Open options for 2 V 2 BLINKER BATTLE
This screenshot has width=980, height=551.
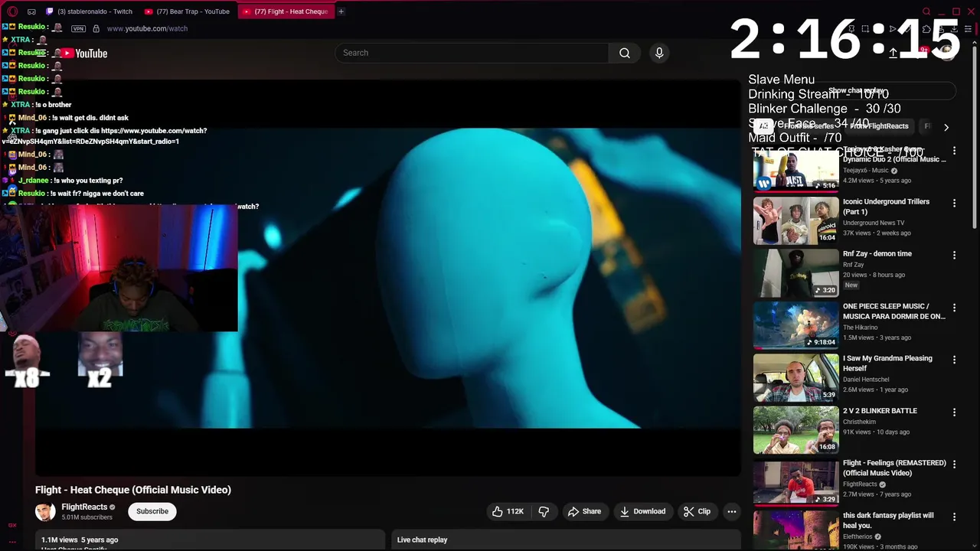pyautogui.click(x=954, y=412)
